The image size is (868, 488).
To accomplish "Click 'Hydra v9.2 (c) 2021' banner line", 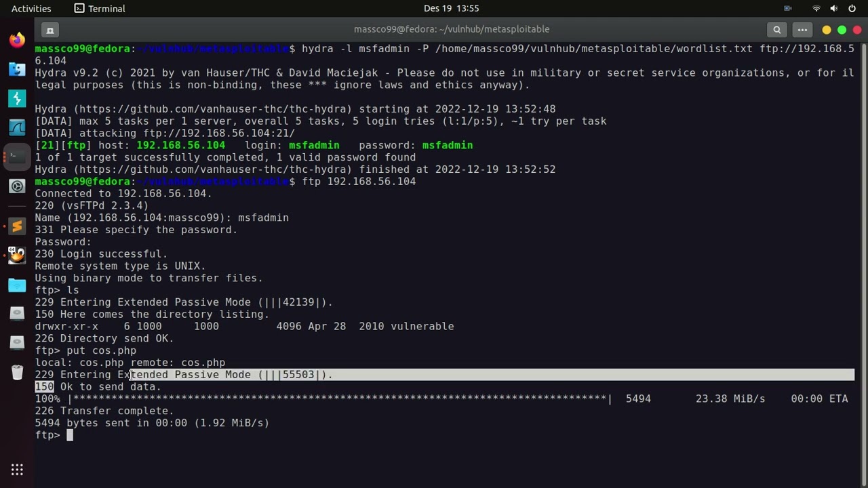I will [x=444, y=73].
